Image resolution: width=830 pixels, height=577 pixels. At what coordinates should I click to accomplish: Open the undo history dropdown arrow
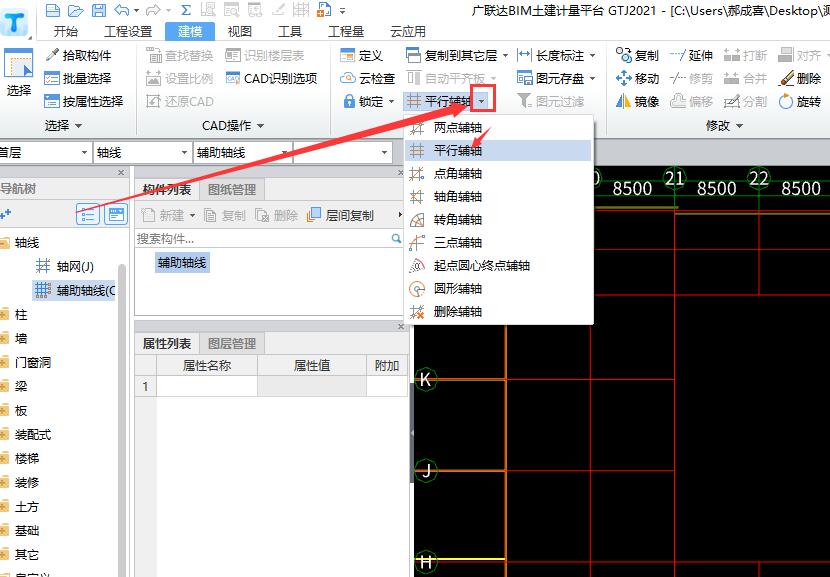(x=136, y=10)
